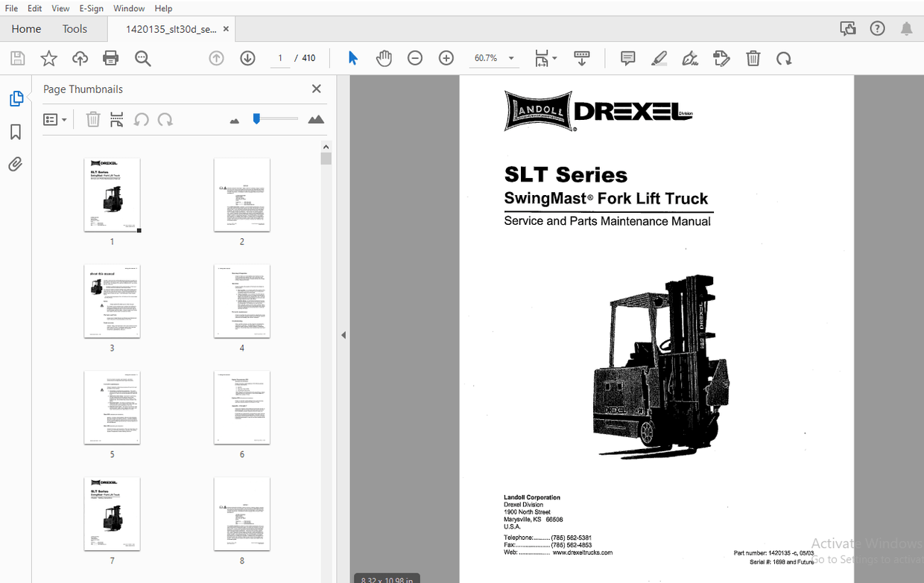The width and height of the screenshot is (924, 583).
Task: Select the Hand tool
Action: 384,58
